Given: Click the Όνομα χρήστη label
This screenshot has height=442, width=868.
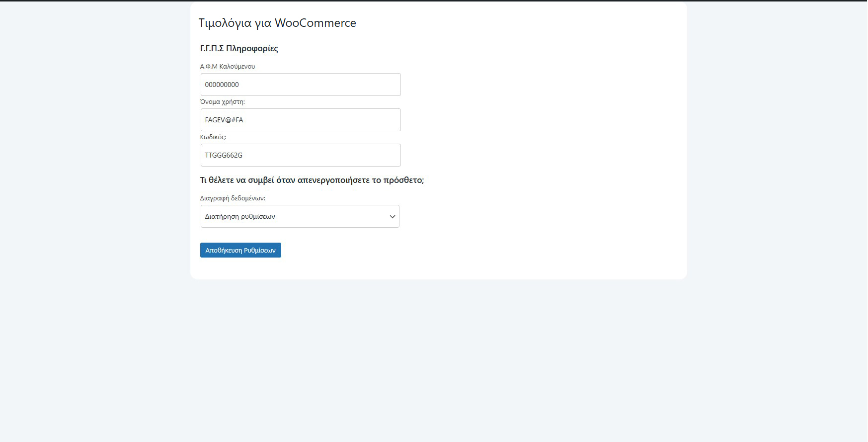Looking at the screenshot, I should (222, 101).
